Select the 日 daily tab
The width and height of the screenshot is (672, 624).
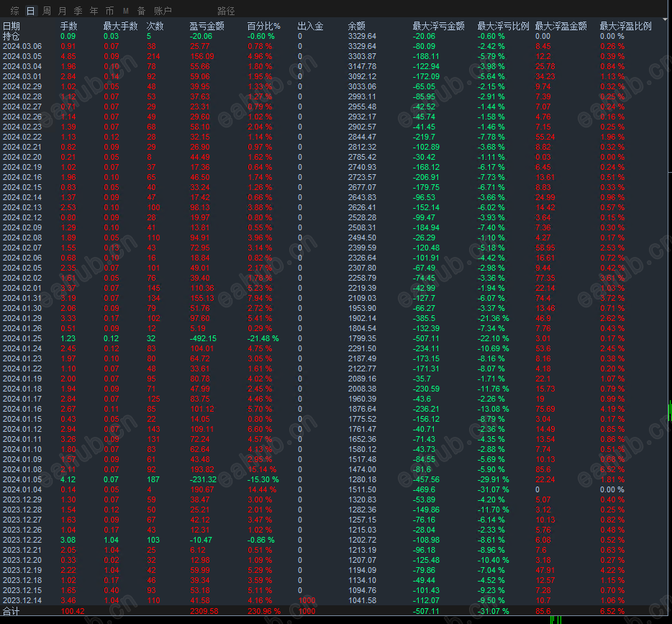pyautogui.click(x=29, y=11)
